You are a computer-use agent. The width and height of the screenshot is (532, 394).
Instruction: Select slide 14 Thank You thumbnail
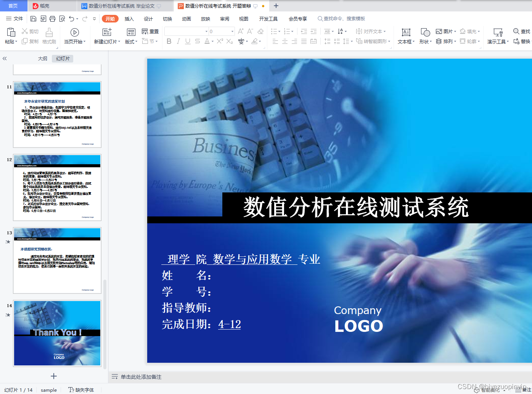point(57,333)
